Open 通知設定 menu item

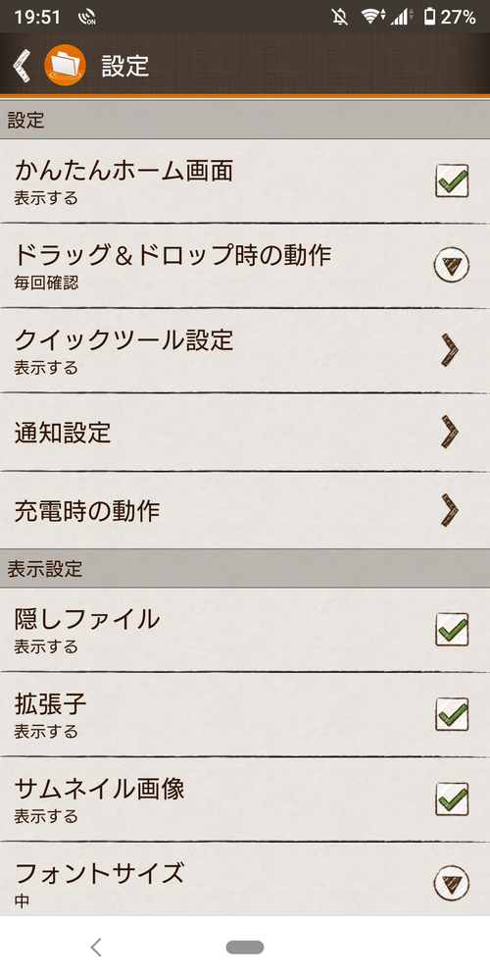pyautogui.click(x=245, y=433)
